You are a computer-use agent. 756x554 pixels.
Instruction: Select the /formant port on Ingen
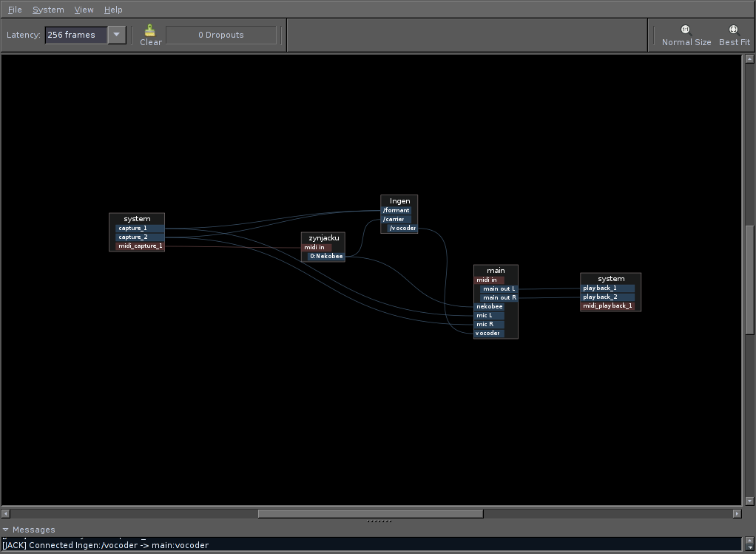(x=396, y=211)
